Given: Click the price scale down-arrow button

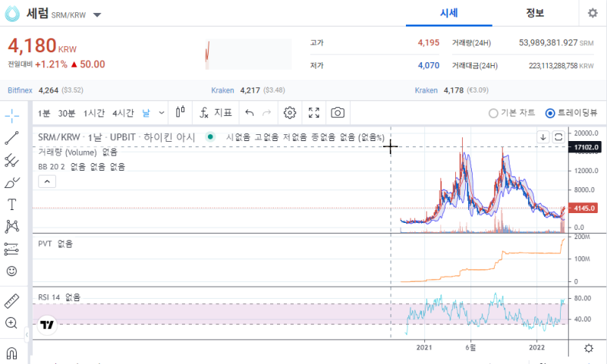Looking at the screenshot, I should tap(543, 137).
